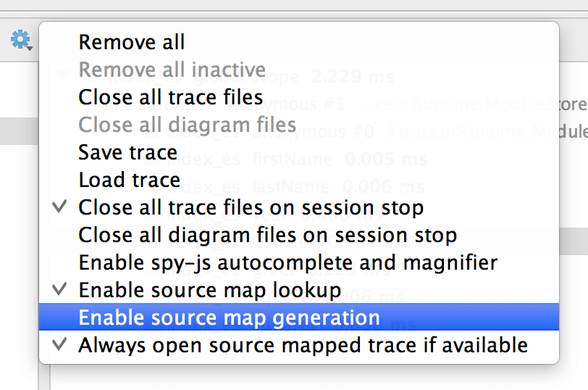The width and height of the screenshot is (588, 390).
Task: Click the grey selected row at the left edge
Action: click(x=19, y=131)
